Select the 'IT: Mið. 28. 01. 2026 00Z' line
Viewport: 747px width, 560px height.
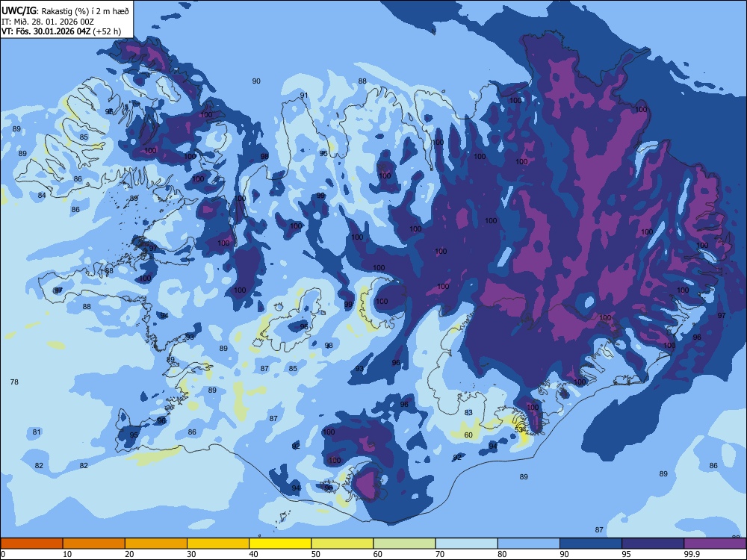pyautogui.click(x=48, y=22)
